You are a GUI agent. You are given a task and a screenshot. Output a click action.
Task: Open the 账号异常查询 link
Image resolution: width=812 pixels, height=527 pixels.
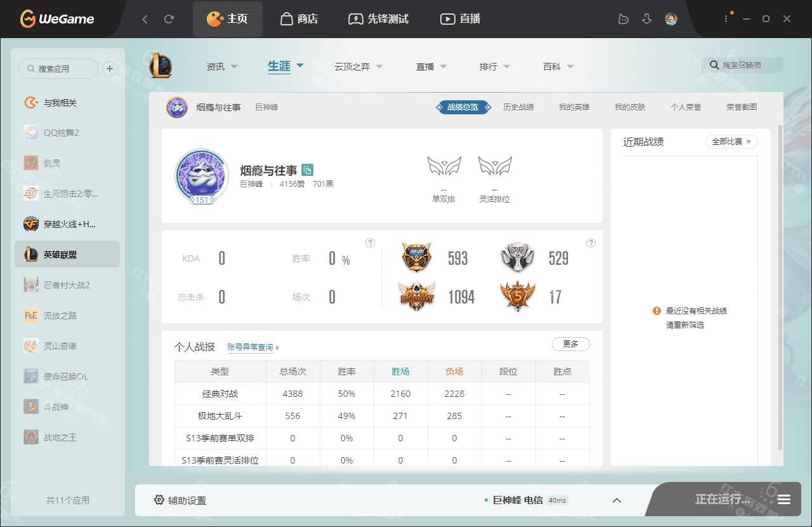(x=252, y=347)
